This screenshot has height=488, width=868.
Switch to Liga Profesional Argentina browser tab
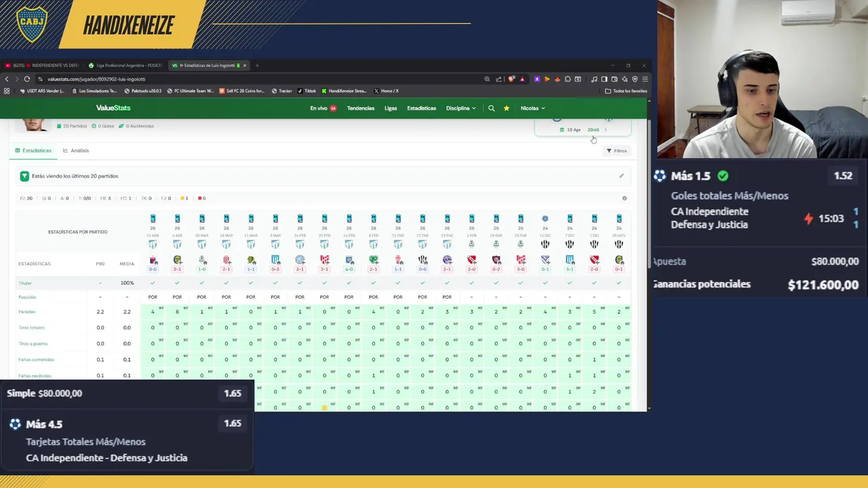click(126, 65)
